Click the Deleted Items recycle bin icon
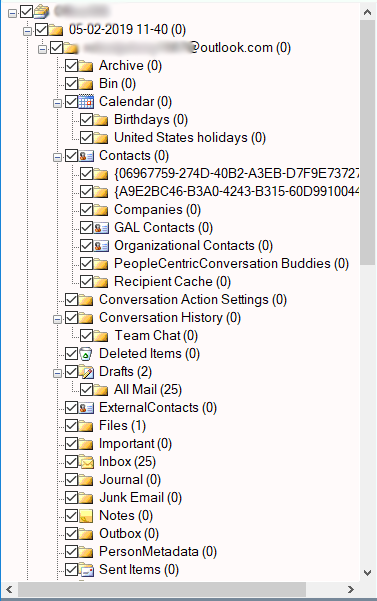This screenshot has width=377, height=601. (x=86, y=354)
